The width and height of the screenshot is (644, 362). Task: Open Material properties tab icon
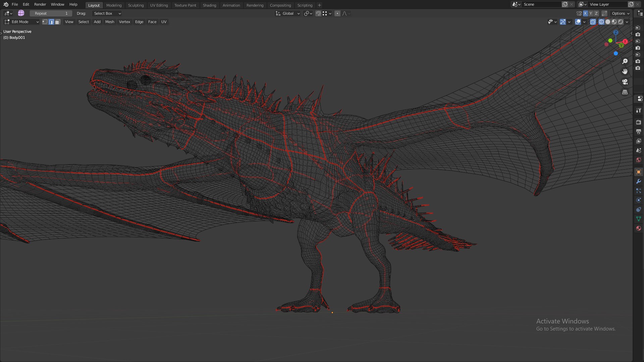pos(639,228)
